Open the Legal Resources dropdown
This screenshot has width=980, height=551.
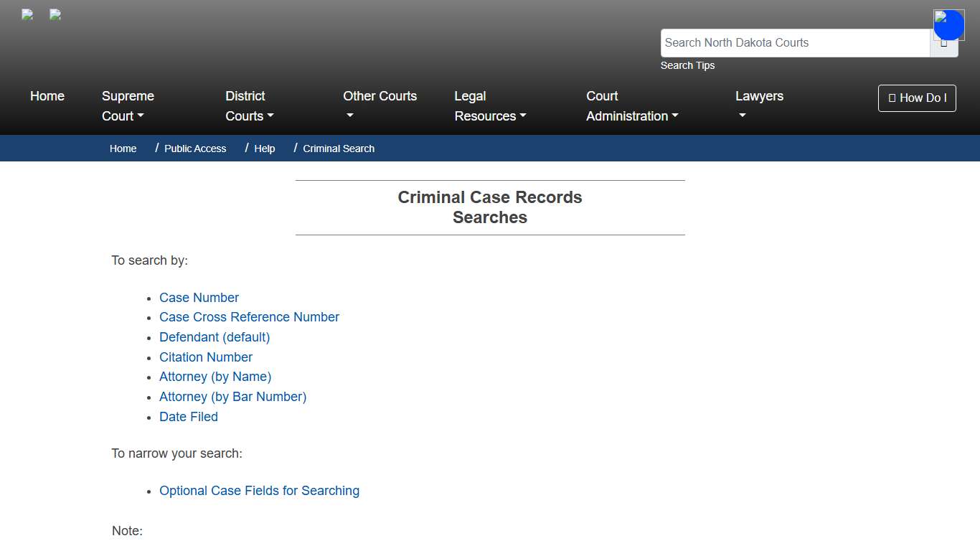tap(490, 105)
